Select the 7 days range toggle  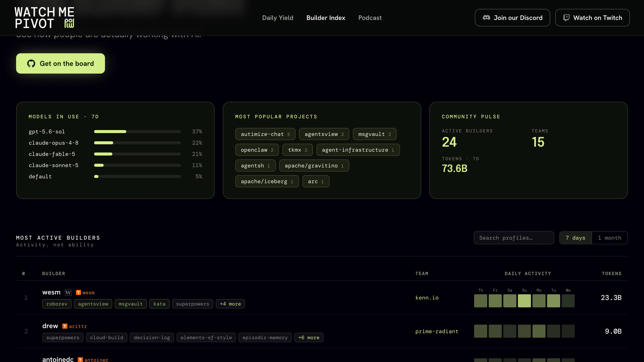click(576, 238)
